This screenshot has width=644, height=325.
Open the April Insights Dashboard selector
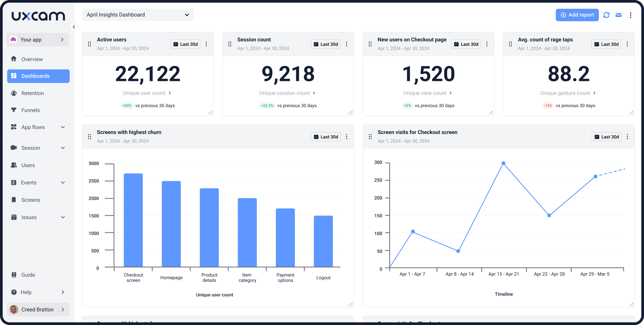(x=138, y=15)
